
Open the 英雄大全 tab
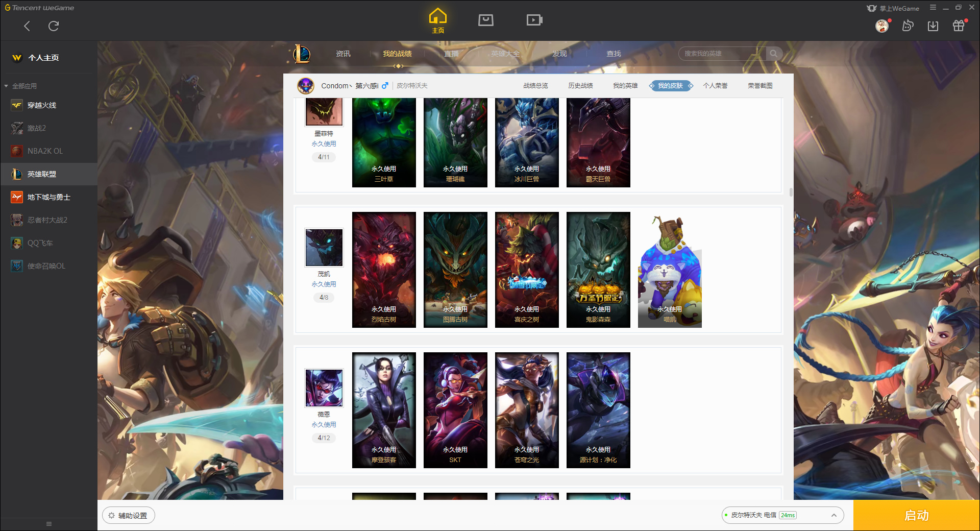tap(505, 54)
